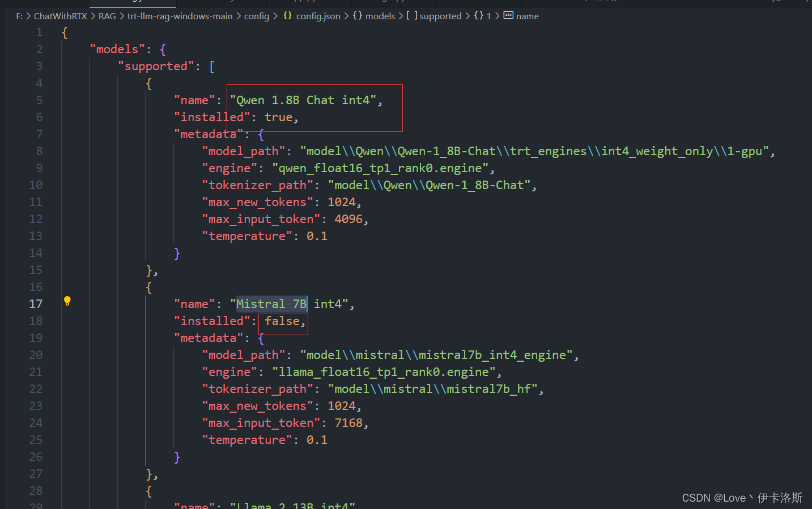Click the "qwen_float16_tp1_rank0.engine" value
The height and width of the screenshot is (509, 812).
click(x=380, y=168)
